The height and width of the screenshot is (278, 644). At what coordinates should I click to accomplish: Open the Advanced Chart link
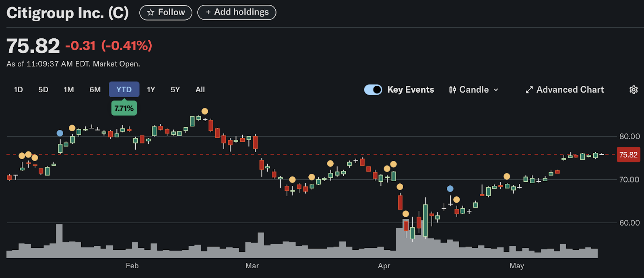pos(565,90)
